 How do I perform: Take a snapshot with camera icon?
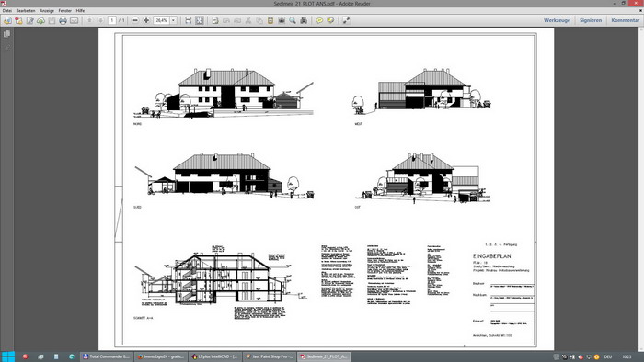(282, 20)
